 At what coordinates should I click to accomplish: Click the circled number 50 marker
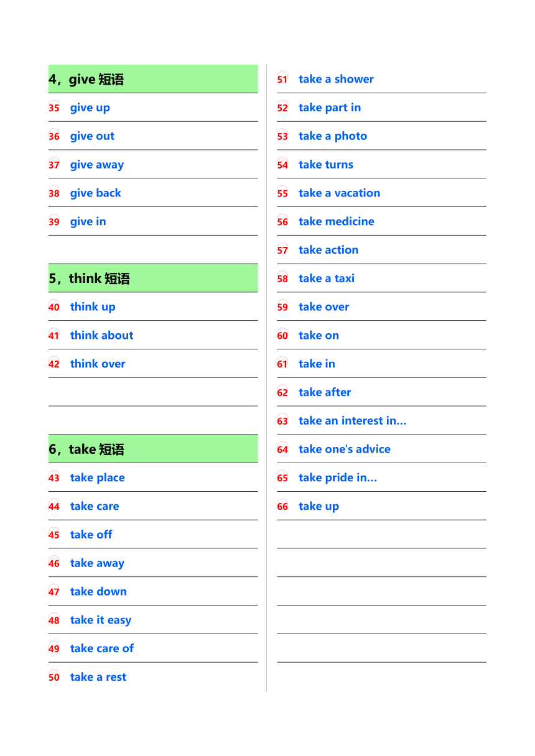pos(54,677)
